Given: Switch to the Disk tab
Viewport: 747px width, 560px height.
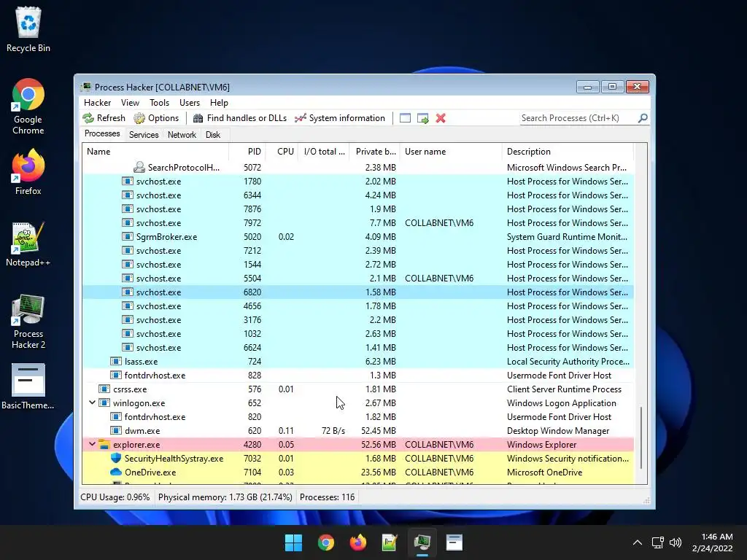Looking at the screenshot, I should tap(213, 135).
